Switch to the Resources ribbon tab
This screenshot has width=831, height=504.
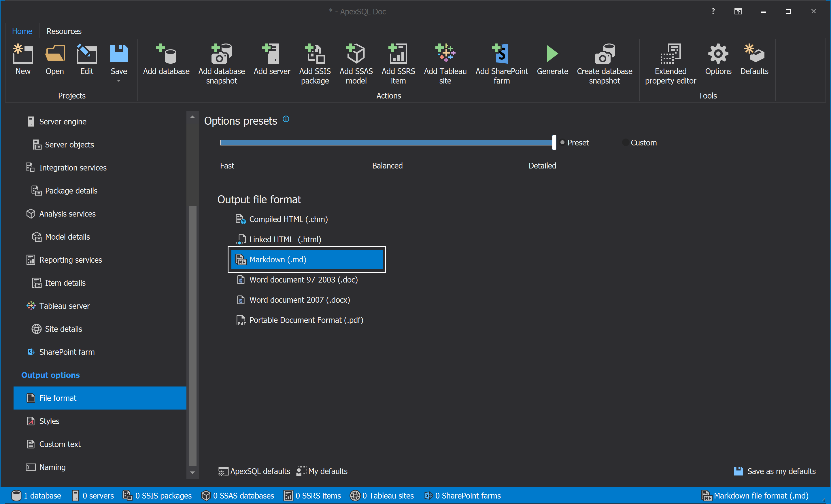[x=64, y=31]
